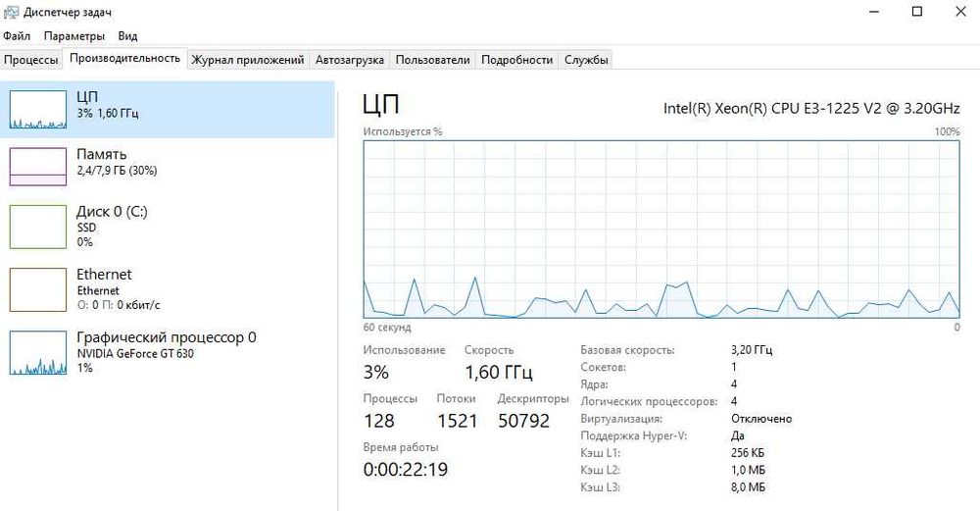Open the Пользователи tab

432,60
